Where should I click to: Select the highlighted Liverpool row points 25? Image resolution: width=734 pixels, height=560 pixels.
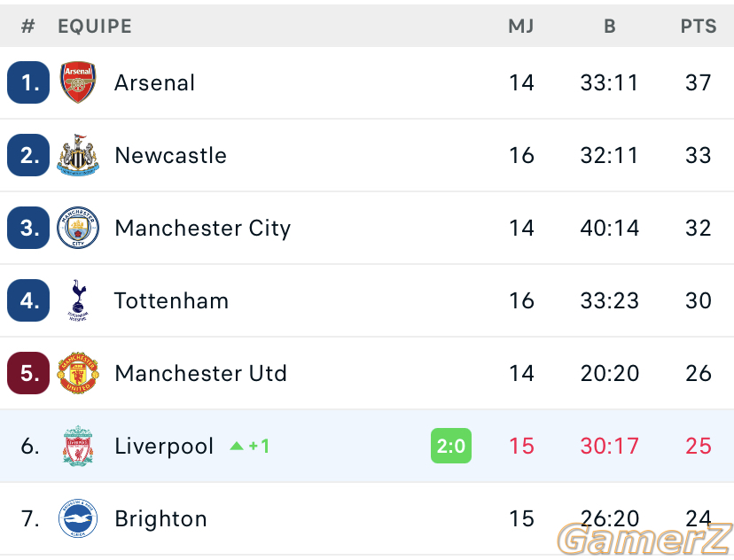(x=699, y=446)
